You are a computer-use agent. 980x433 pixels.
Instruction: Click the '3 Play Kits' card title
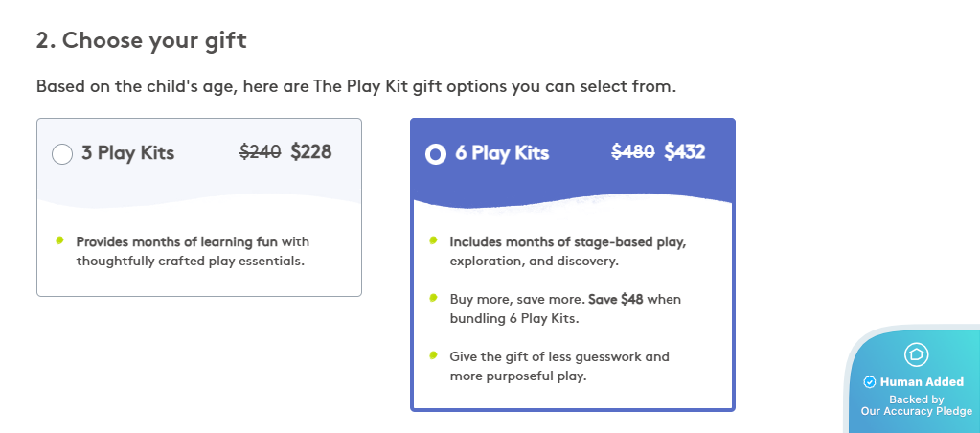click(x=127, y=153)
